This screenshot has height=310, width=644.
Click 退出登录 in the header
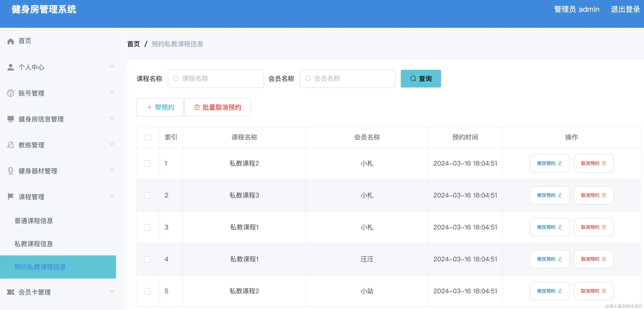[625, 9]
